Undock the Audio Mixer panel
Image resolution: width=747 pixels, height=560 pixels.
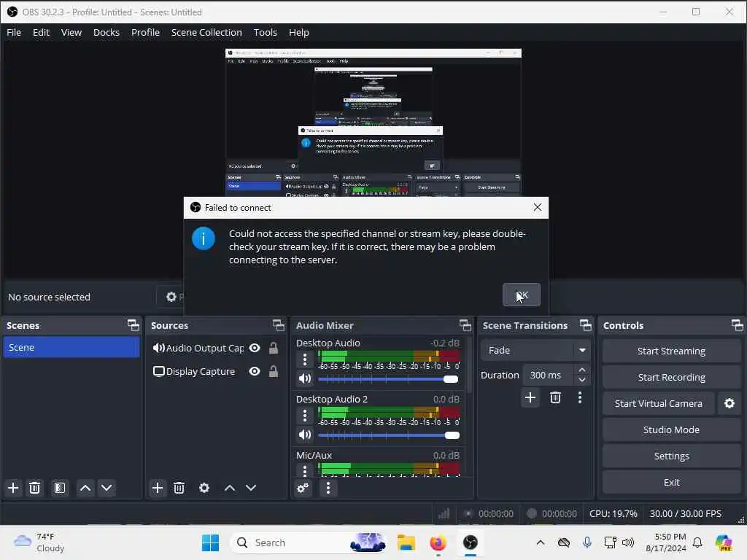465,326
